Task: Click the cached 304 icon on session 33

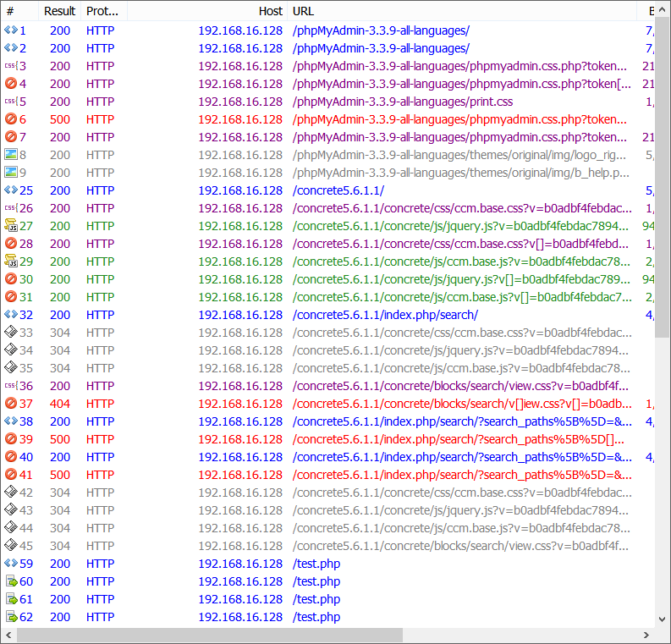Action: (10, 333)
